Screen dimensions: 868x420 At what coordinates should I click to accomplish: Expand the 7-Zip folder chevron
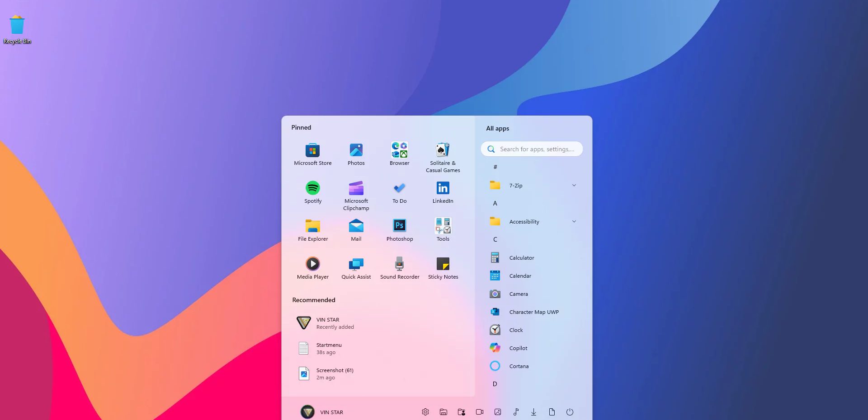click(x=574, y=185)
